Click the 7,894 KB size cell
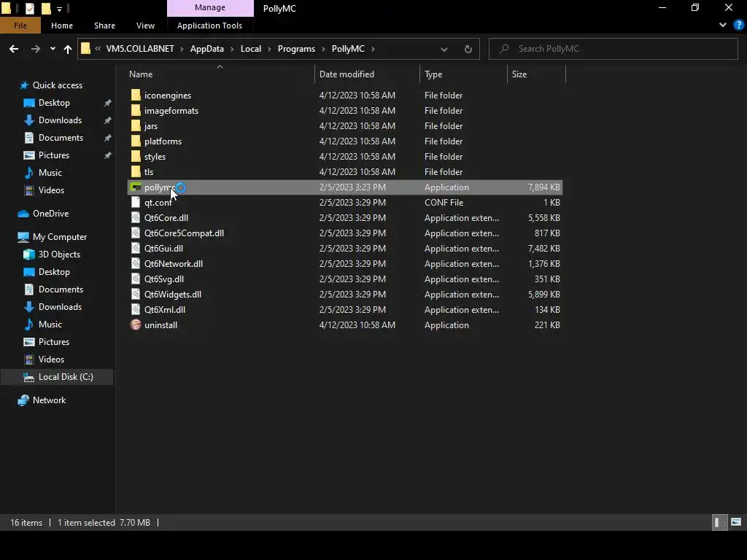 coord(543,187)
